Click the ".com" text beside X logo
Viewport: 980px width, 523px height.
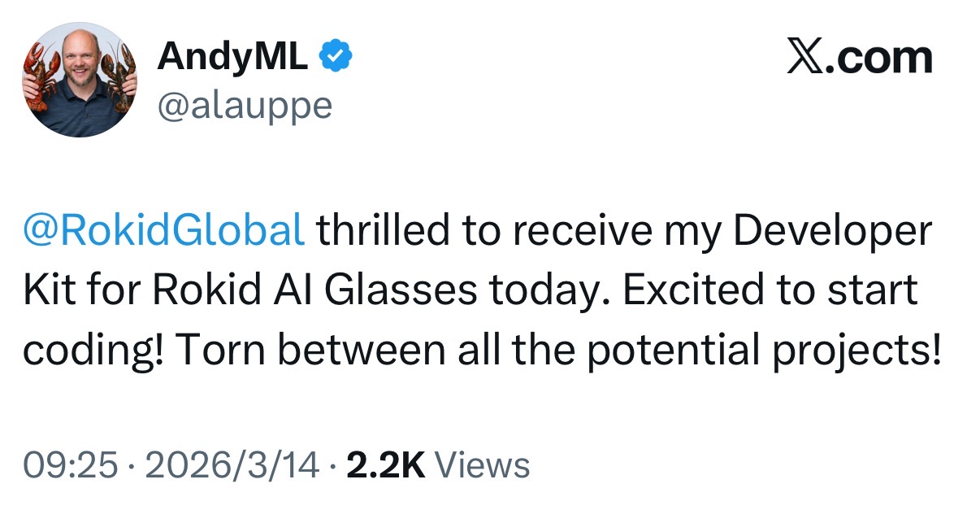pos(879,59)
